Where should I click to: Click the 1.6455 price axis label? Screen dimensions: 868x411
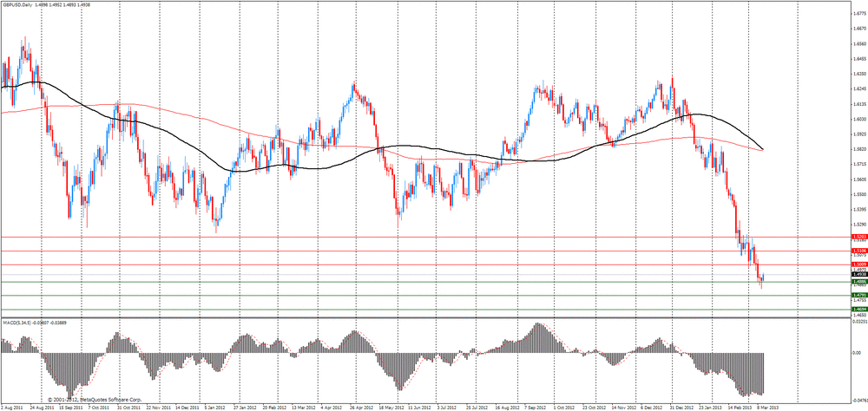(859, 59)
